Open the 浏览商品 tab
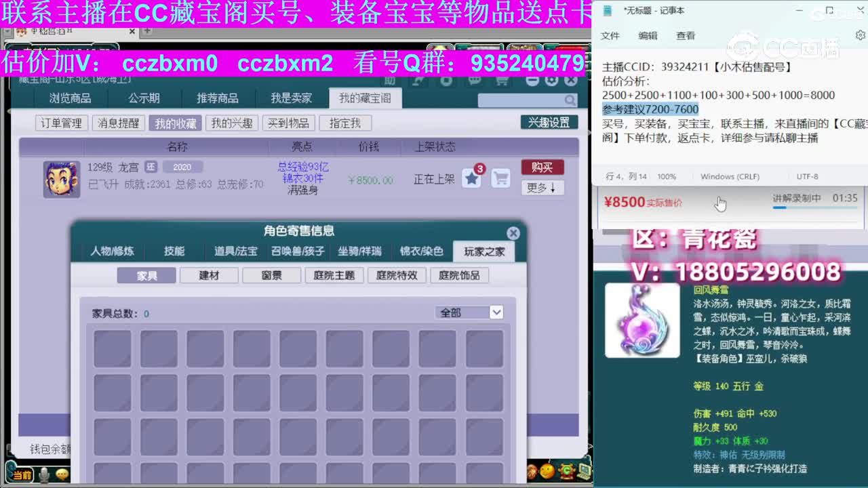868x488 pixels. pyautogui.click(x=70, y=98)
